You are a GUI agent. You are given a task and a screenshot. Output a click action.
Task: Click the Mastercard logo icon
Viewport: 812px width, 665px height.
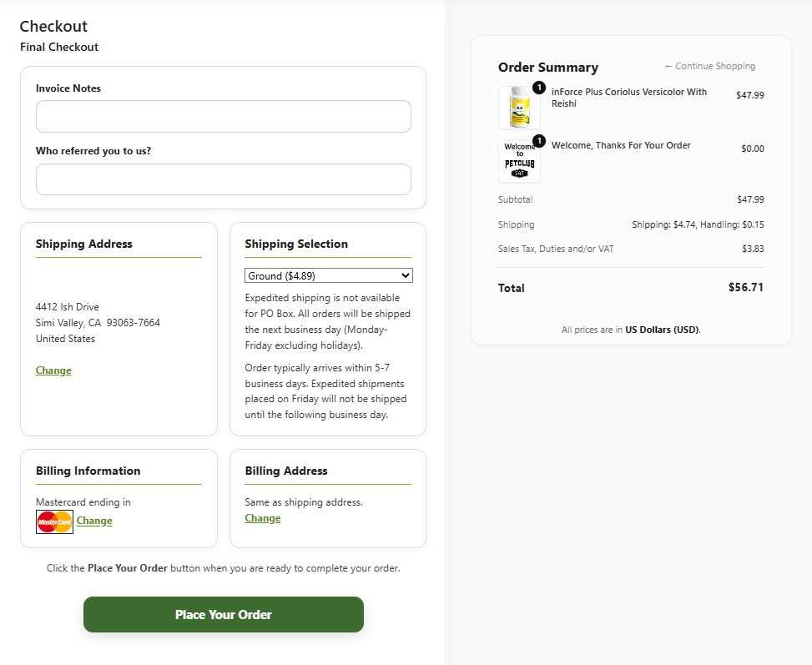coord(54,521)
